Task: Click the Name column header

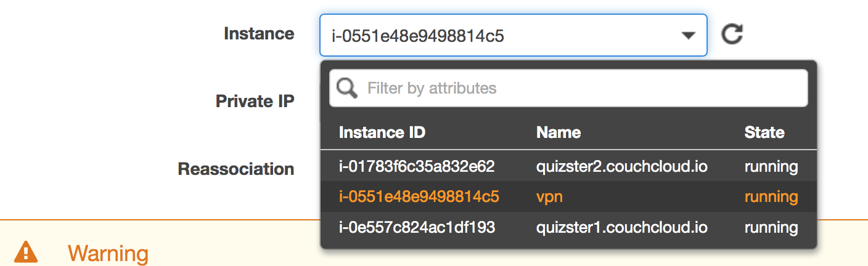Action: pos(559,132)
